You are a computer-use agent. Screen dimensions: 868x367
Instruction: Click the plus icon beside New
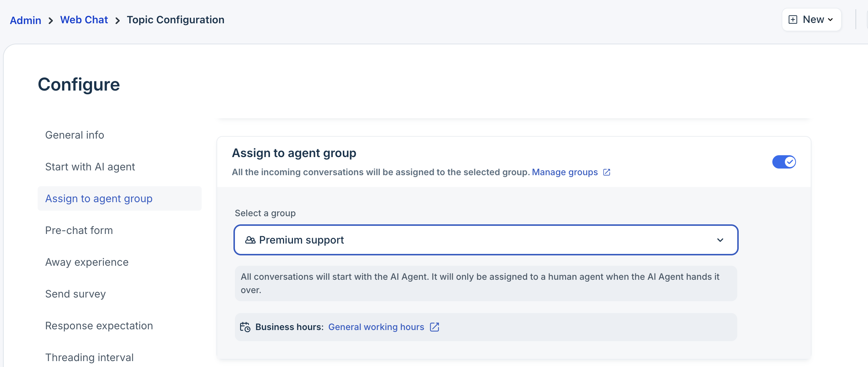point(793,20)
